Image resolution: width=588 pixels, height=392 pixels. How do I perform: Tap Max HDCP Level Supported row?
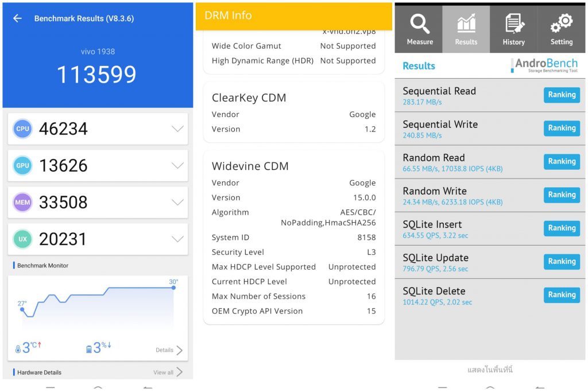pos(293,267)
